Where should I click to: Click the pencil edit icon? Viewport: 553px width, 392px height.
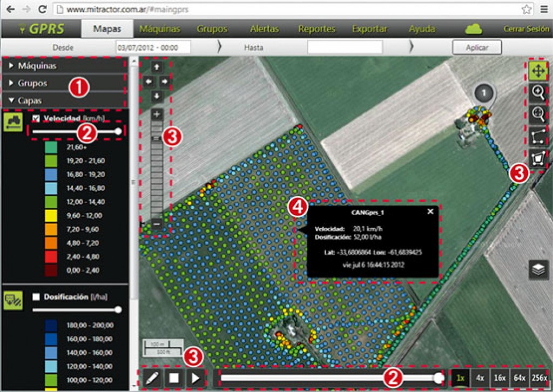(x=152, y=377)
